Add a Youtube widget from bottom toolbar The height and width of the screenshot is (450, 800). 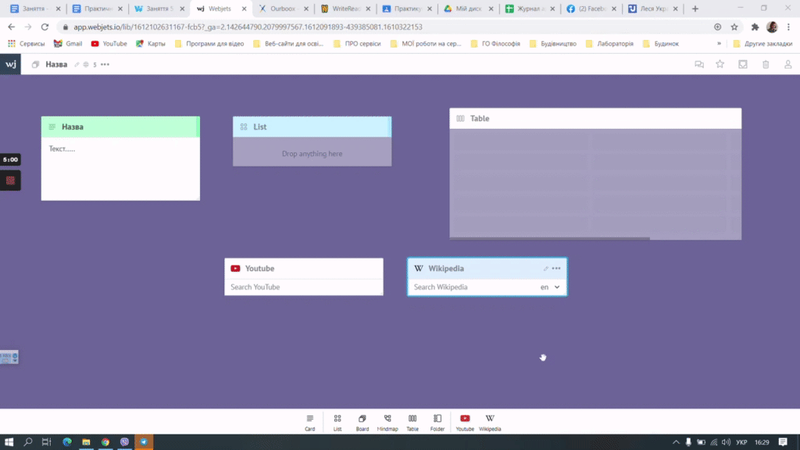tap(465, 422)
